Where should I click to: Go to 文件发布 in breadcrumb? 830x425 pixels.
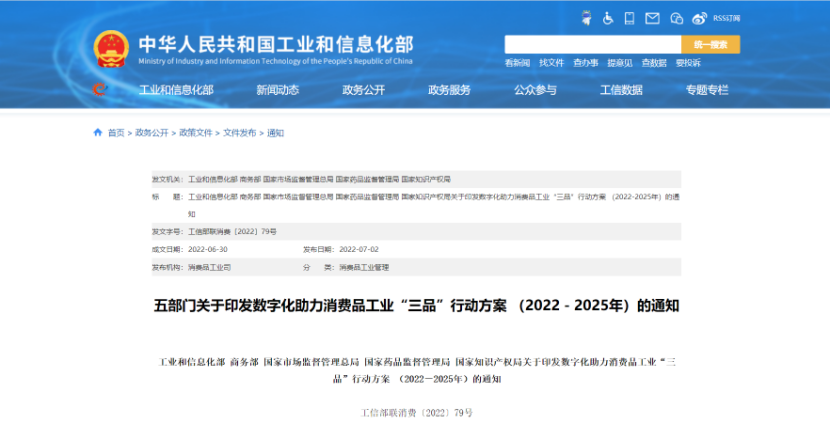tap(239, 133)
